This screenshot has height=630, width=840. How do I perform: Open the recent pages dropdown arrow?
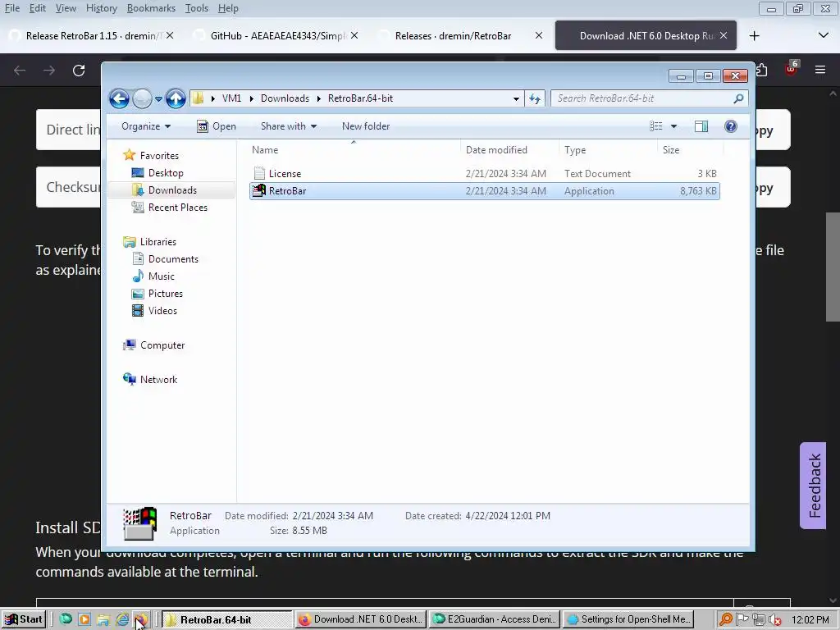(x=158, y=99)
